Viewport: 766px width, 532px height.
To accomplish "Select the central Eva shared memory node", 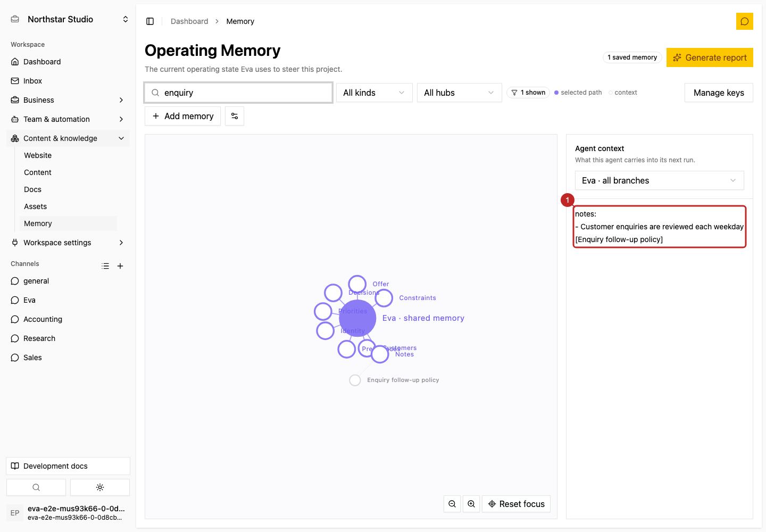I will tap(357, 318).
